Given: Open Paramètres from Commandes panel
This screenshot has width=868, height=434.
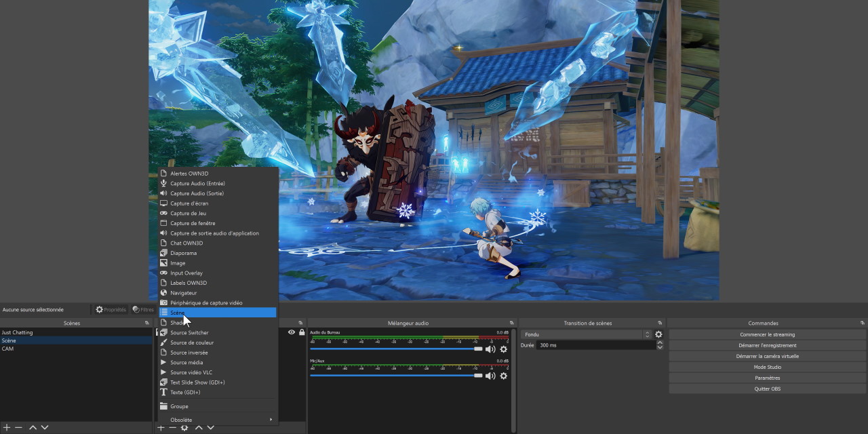Looking at the screenshot, I should pyautogui.click(x=768, y=378).
